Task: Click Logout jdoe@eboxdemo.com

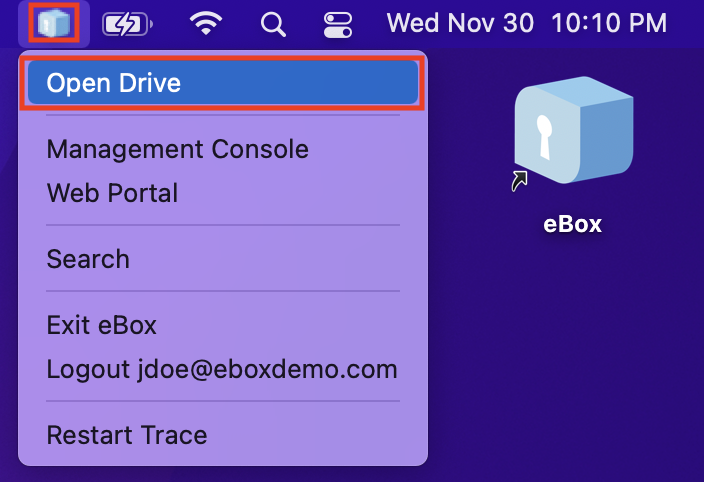Action: click(221, 369)
